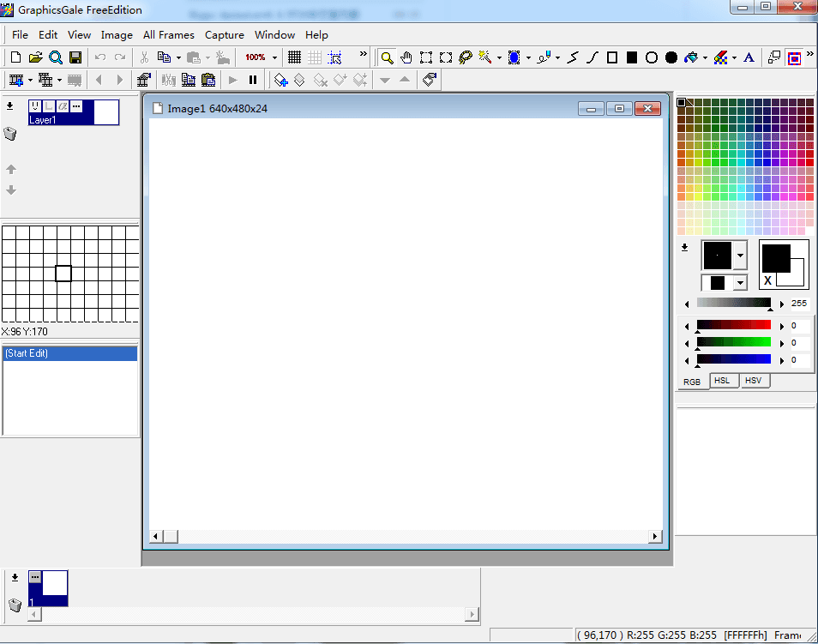Switch to the RGB color tab
This screenshot has height=644, width=818.
pyautogui.click(x=692, y=382)
